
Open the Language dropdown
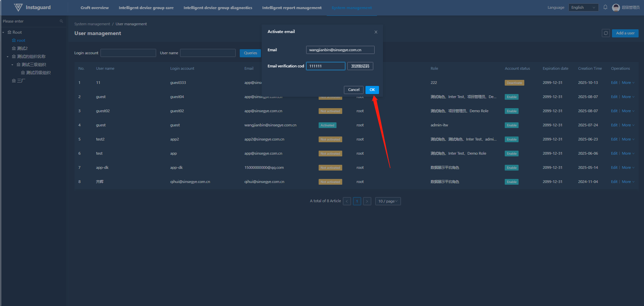coord(583,7)
